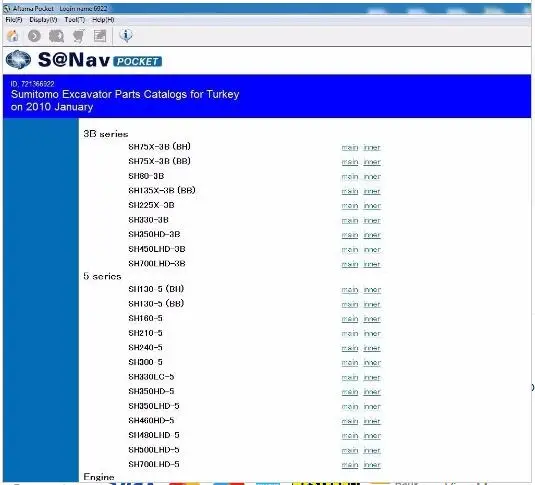
Task: Click the search magnifier toolbar icon
Action: coord(56,36)
